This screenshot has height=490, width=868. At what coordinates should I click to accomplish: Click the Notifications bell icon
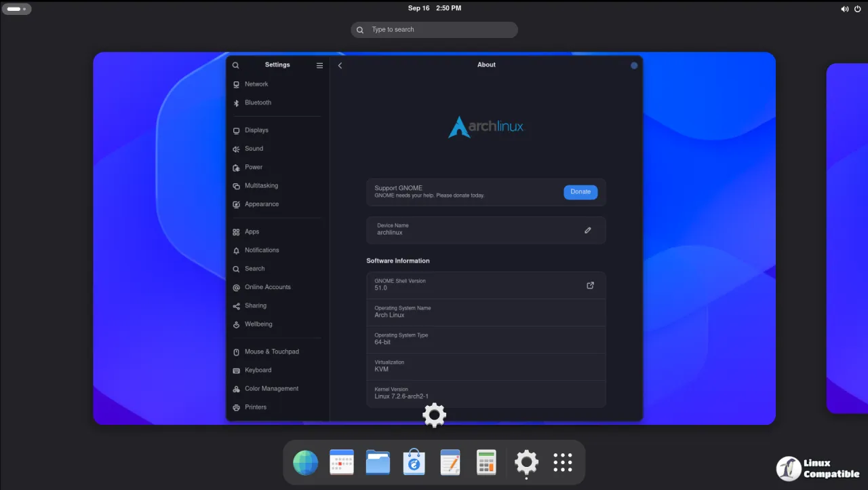tap(236, 250)
